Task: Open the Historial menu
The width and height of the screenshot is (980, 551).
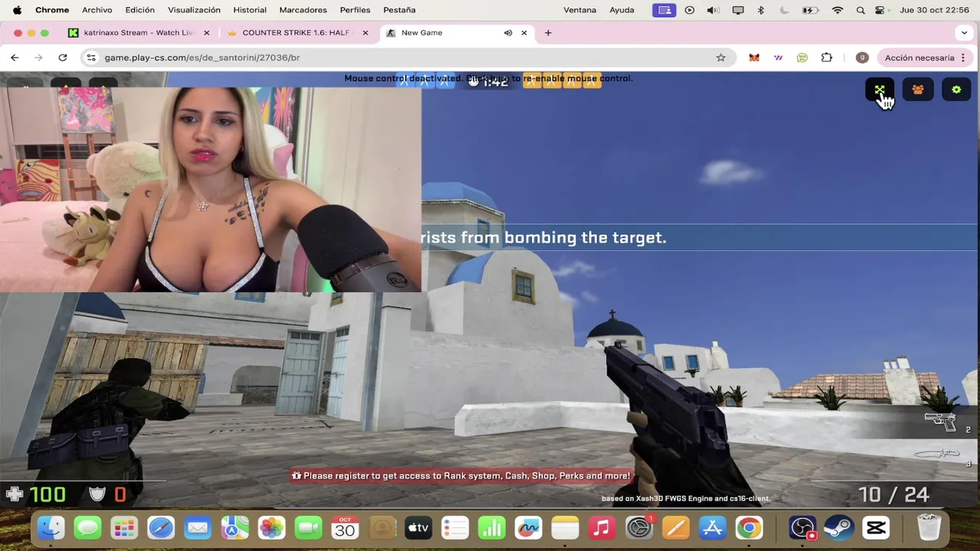Action: [250, 10]
